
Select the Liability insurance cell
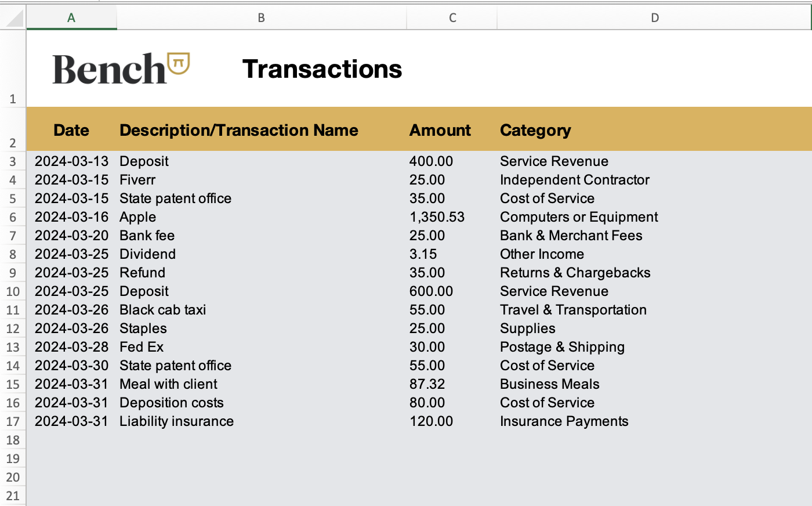pos(176,421)
